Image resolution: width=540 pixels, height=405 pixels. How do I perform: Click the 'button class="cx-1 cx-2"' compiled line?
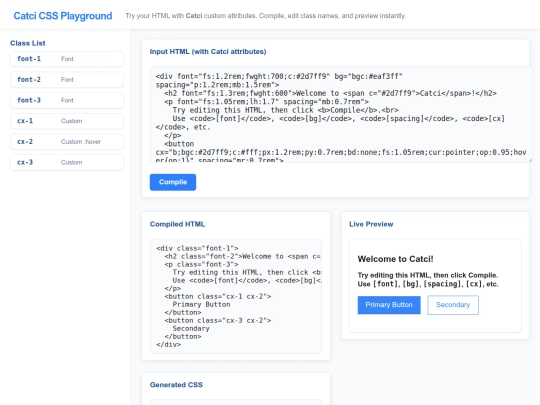[218, 297]
